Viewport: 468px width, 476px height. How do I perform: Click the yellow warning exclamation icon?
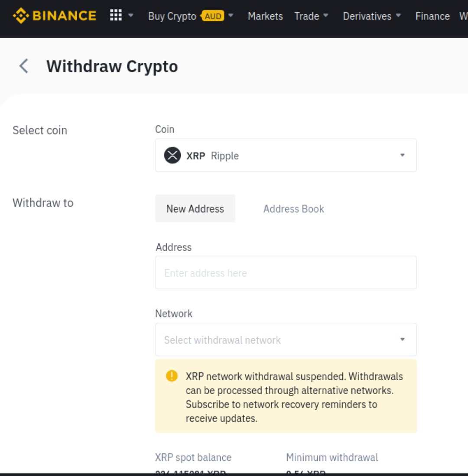coord(172,376)
